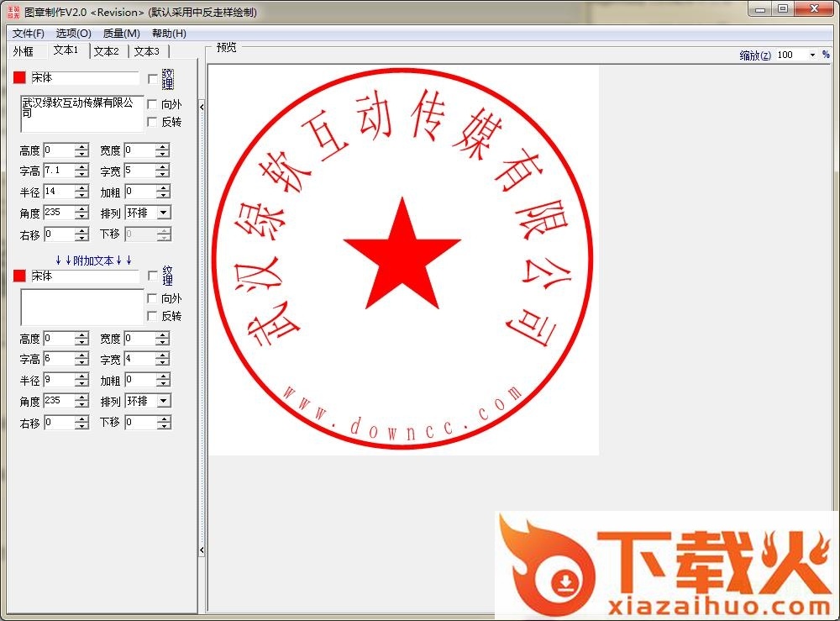The image size is (840, 621).
Task: Increase the top 半径 14 spinner
Action: pyautogui.click(x=81, y=188)
